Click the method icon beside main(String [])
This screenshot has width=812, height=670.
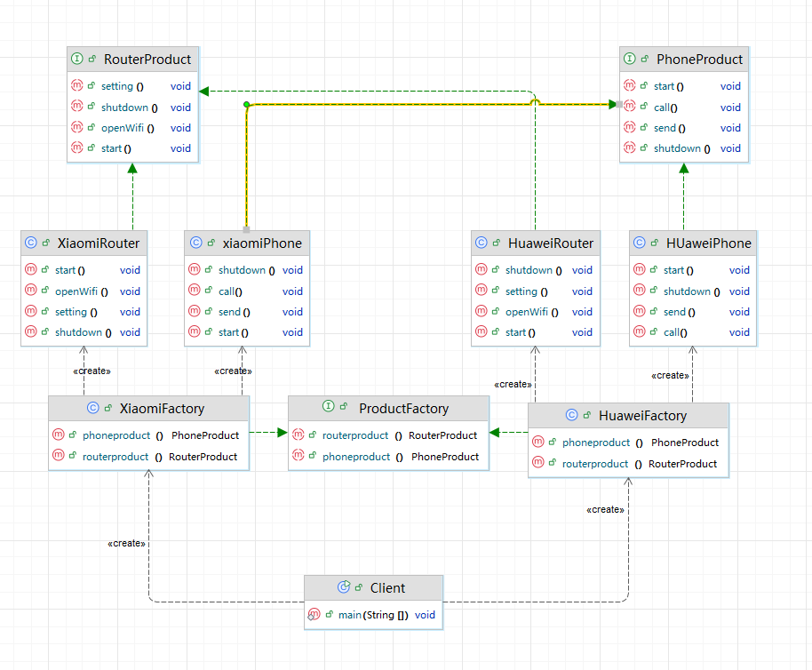(x=314, y=614)
